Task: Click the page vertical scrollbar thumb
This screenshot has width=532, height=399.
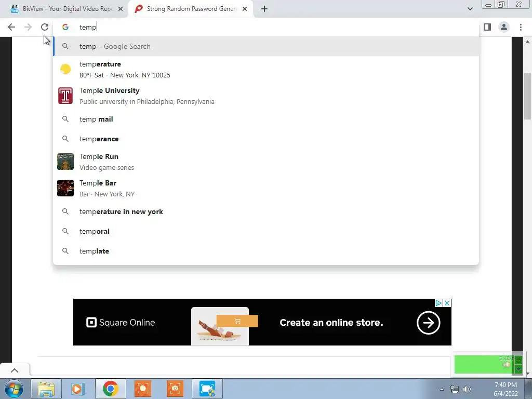Action: coord(527,96)
